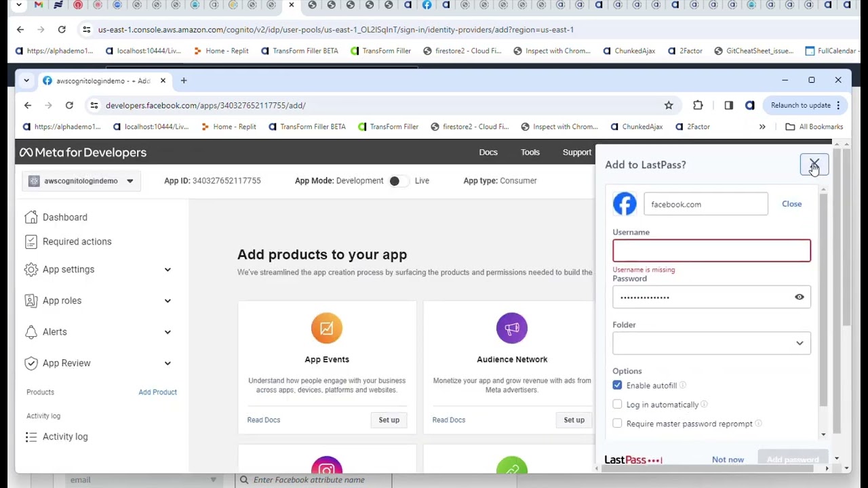Click Enter Facebook attribute name field
The width and height of the screenshot is (868, 488).
313,480
